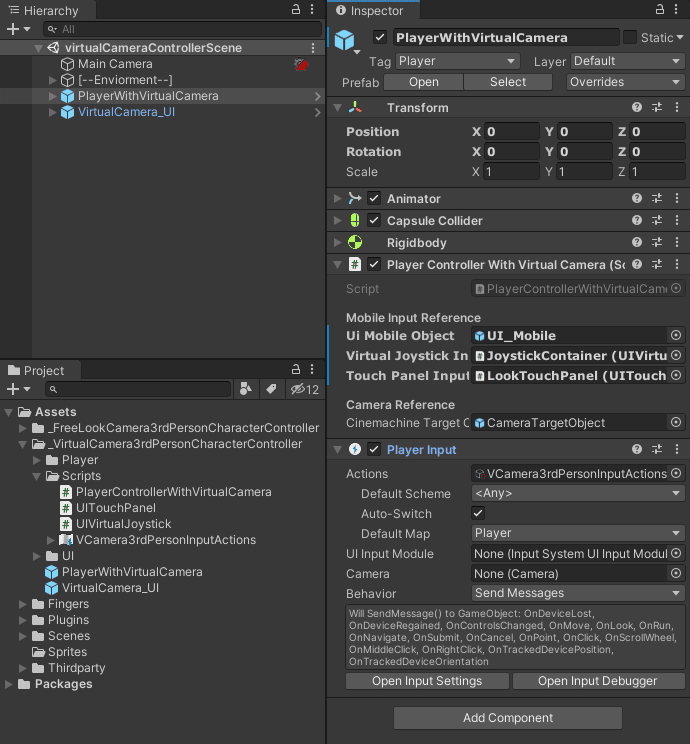
Task: Open the Project create plus menu
Action: coord(18,389)
